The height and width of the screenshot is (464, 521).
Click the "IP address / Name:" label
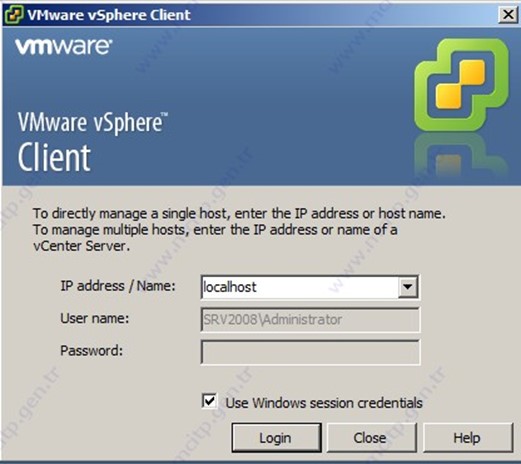[118, 286]
